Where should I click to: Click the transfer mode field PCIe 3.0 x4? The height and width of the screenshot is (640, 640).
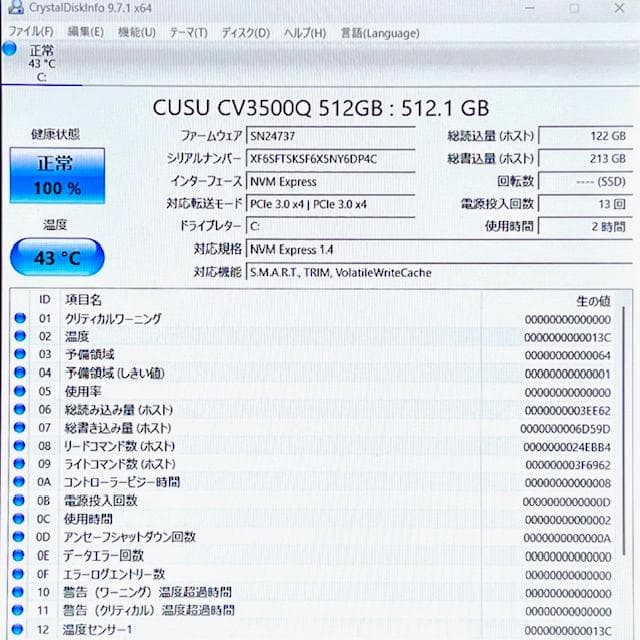click(x=331, y=204)
